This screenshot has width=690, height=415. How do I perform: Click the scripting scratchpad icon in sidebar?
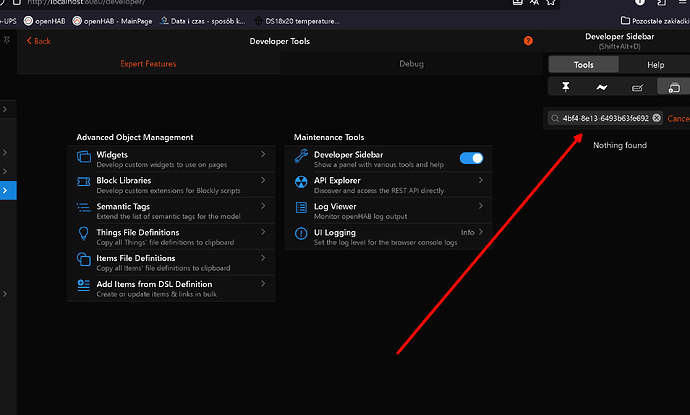pos(637,88)
